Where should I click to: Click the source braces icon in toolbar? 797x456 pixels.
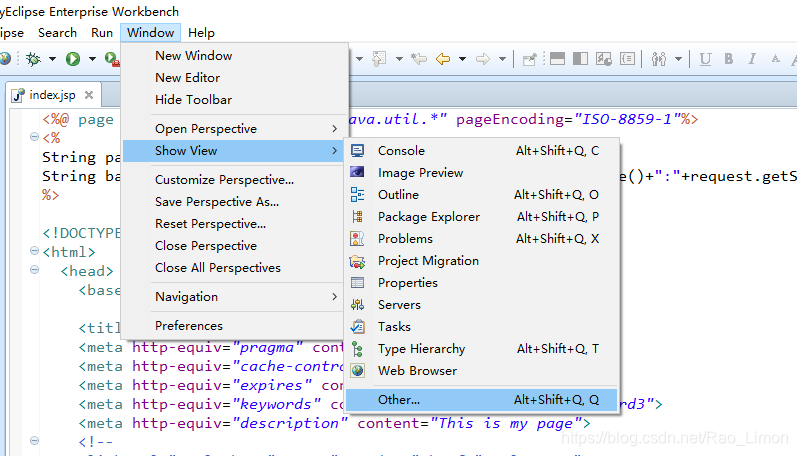[x=628, y=59]
